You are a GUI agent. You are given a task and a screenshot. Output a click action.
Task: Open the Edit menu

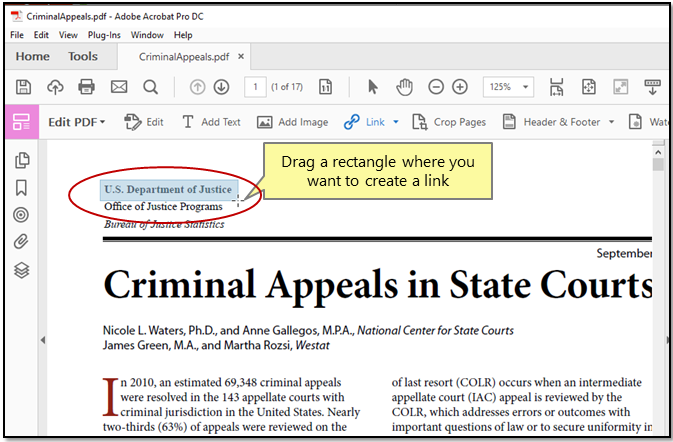[x=41, y=35]
